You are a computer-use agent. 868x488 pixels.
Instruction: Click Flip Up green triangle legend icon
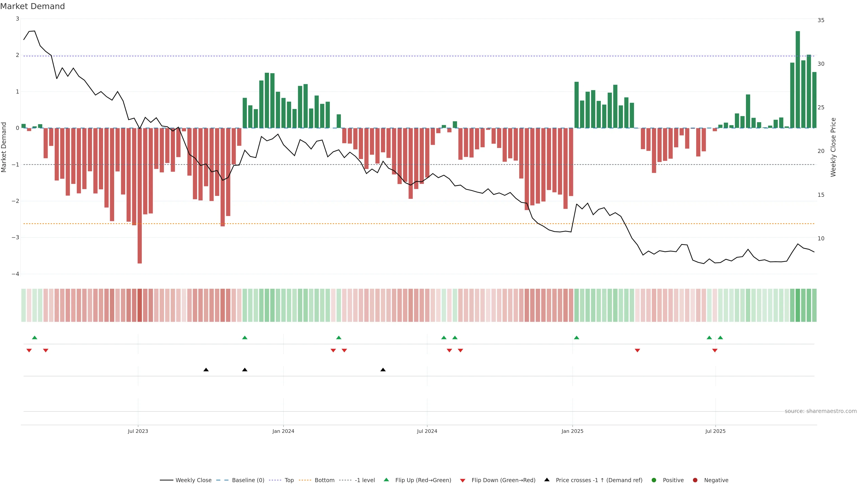click(387, 480)
